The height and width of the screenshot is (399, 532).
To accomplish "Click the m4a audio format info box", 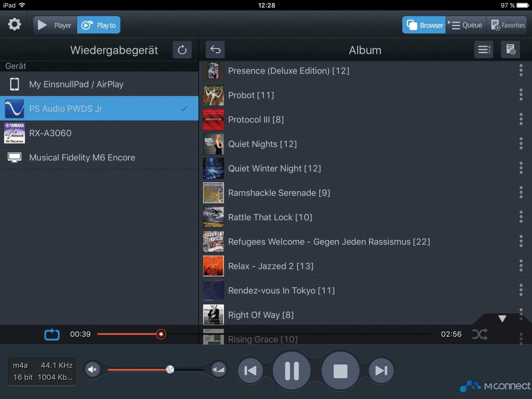I will (x=42, y=371).
